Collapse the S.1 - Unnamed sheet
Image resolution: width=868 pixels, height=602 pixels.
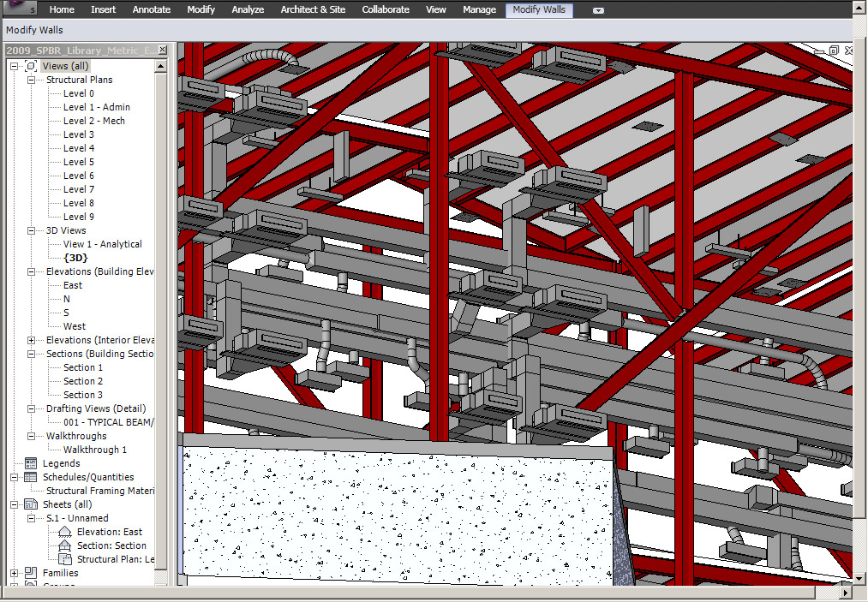click(32, 518)
